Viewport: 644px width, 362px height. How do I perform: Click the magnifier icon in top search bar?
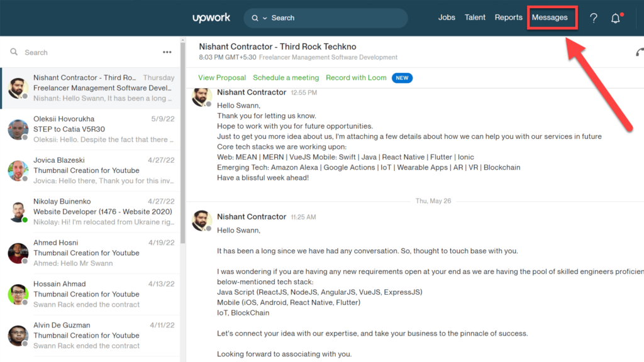[255, 18]
